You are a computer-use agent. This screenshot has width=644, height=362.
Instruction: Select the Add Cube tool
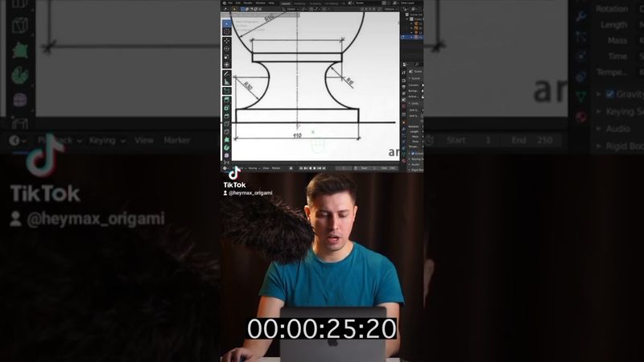click(x=227, y=91)
